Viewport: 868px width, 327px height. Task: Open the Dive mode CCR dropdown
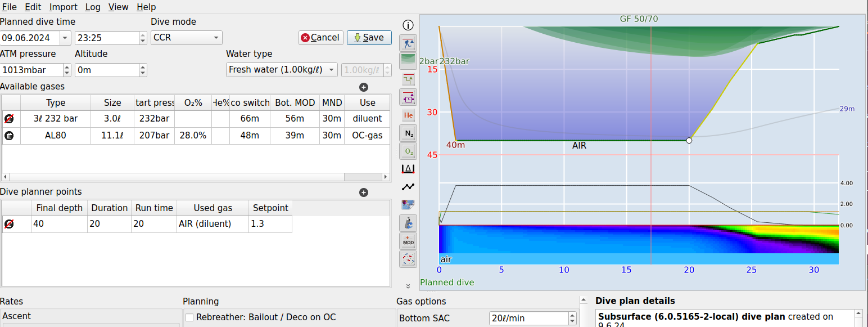pos(187,38)
